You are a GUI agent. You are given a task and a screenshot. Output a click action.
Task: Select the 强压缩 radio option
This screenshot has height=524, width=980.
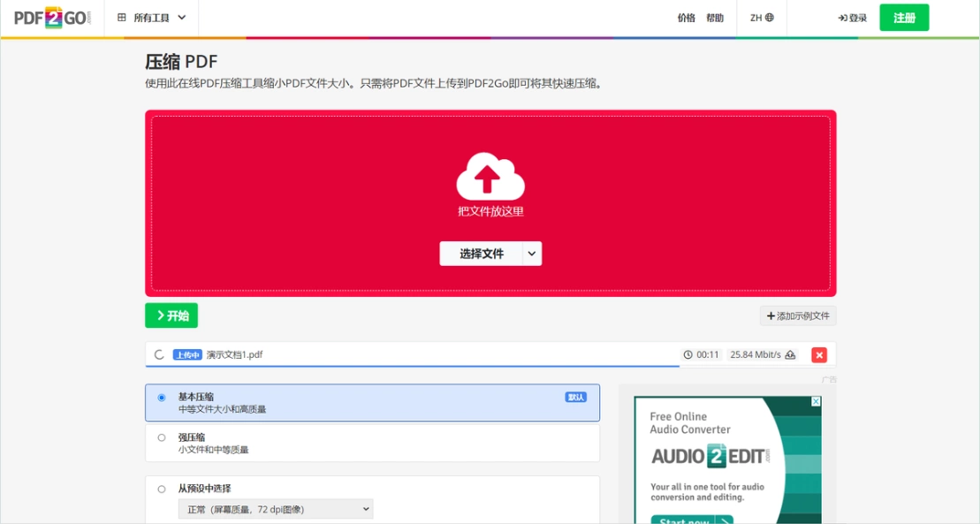tap(162, 437)
